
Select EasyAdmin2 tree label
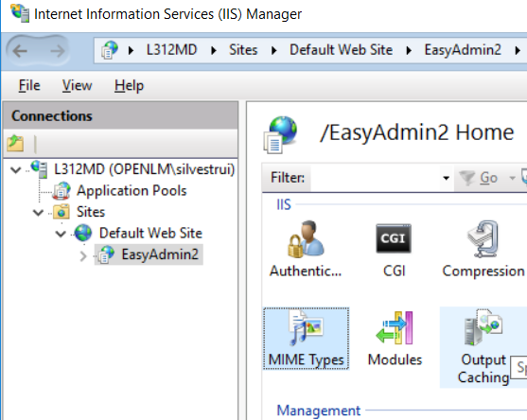(x=160, y=254)
